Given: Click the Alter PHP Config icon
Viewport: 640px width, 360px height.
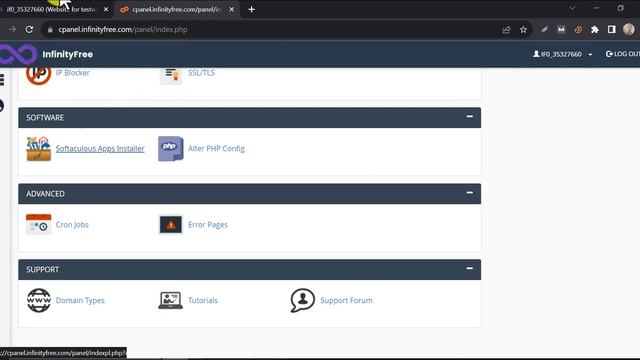Looking at the screenshot, I should [x=171, y=149].
